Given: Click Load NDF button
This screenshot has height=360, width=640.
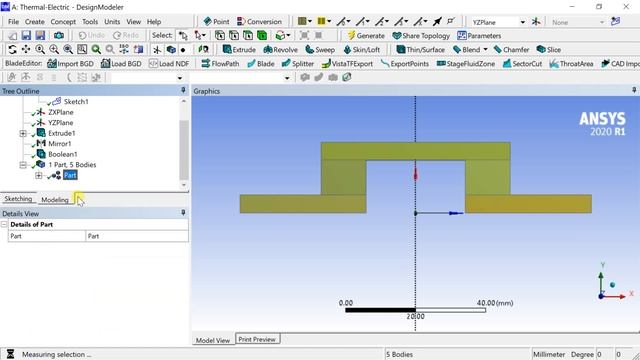Looking at the screenshot, I should (x=169, y=64).
